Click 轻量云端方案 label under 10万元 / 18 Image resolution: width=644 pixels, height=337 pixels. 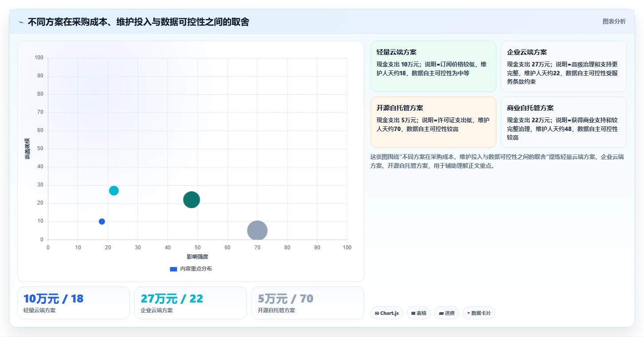tap(39, 310)
